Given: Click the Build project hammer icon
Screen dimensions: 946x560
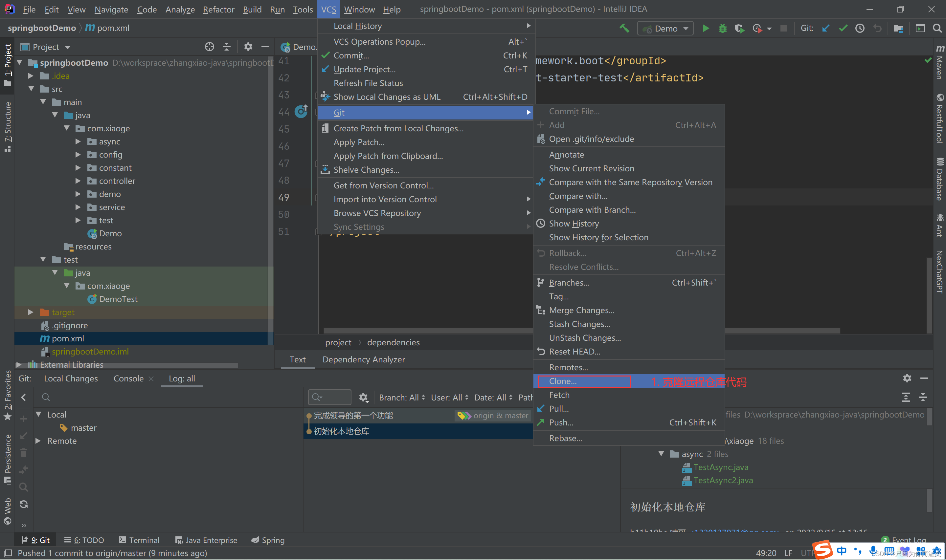Looking at the screenshot, I should pos(624,28).
